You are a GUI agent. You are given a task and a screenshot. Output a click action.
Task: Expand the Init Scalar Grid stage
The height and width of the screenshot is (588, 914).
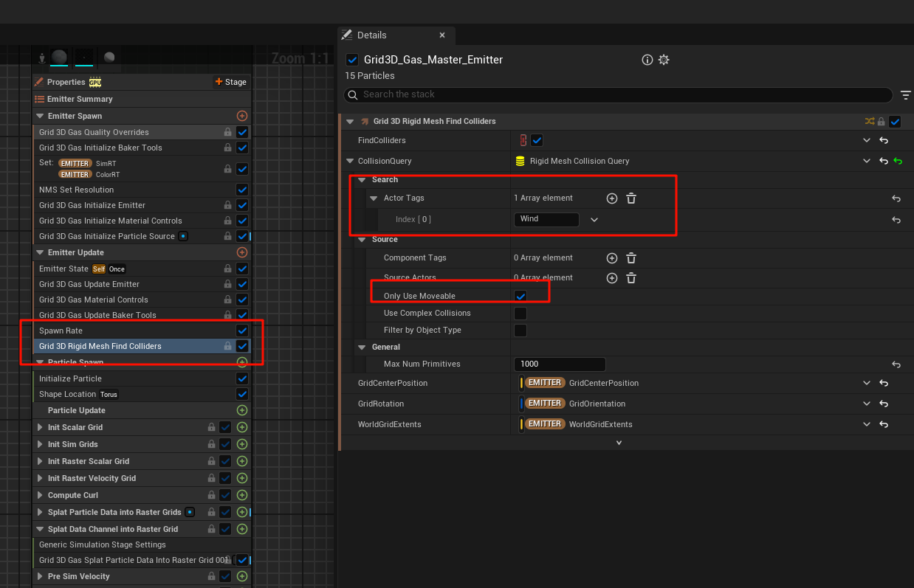point(40,427)
